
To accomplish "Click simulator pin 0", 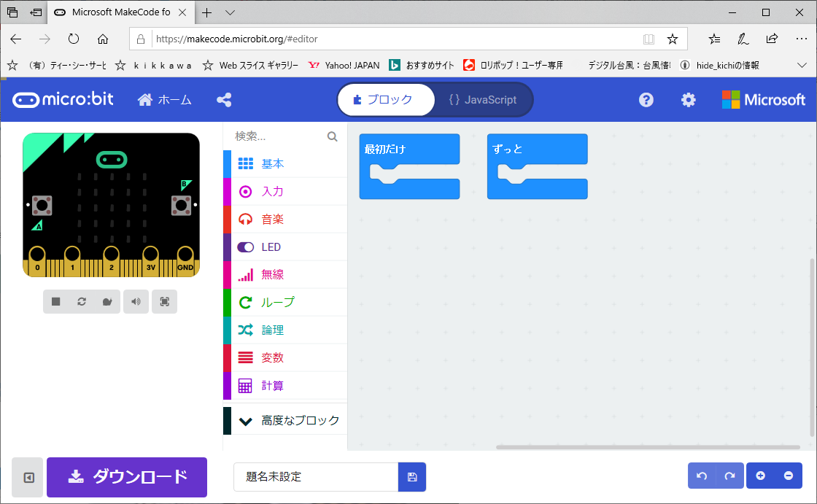I will [x=37, y=260].
